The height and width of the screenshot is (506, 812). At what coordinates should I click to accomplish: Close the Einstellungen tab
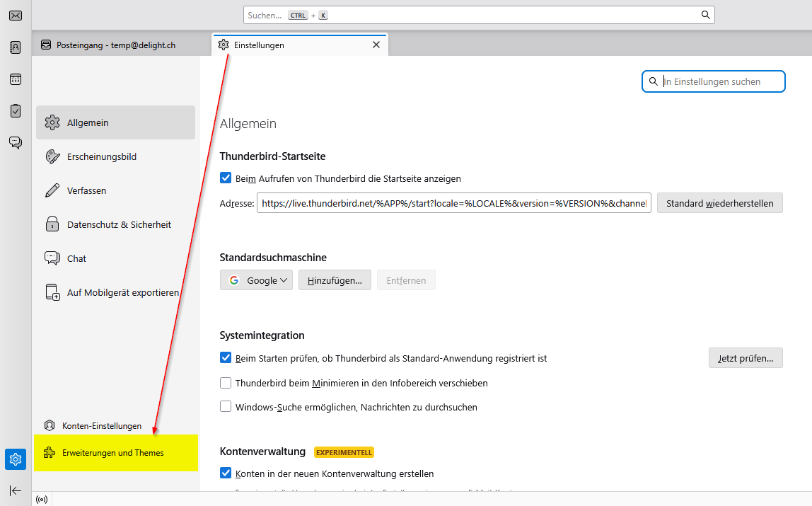tap(376, 45)
